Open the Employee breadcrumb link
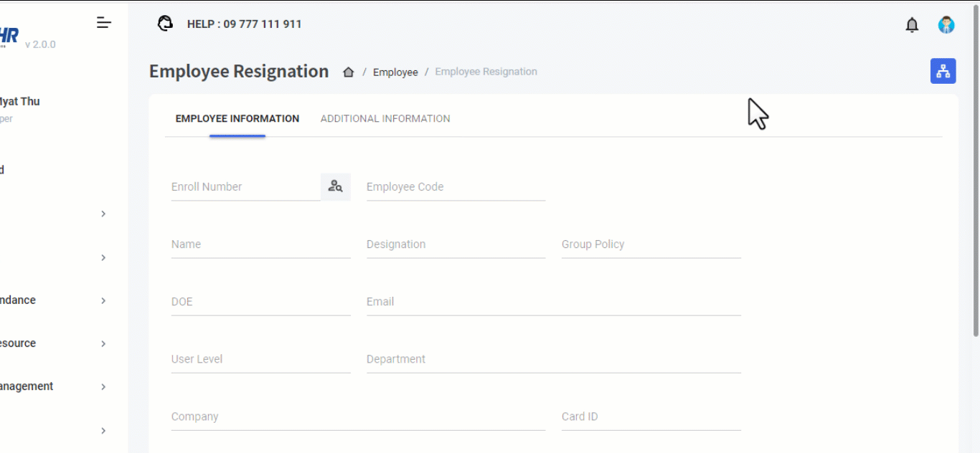980x453 pixels. tap(395, 72)
